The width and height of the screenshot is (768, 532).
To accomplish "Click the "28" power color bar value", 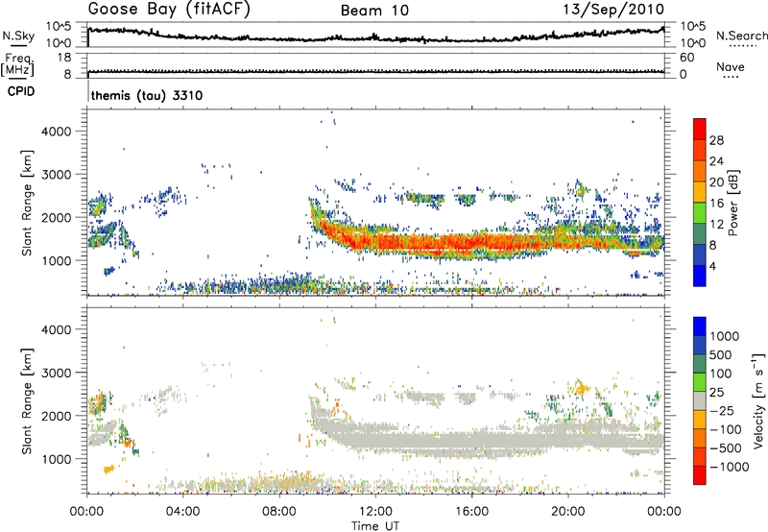I will (x=716, y=140).
